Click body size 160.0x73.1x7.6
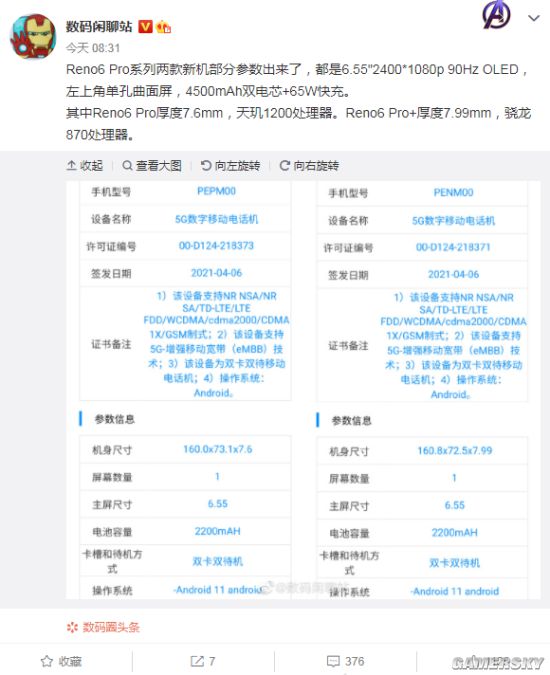Screen dimensions: 550x675 click(218, 449)
